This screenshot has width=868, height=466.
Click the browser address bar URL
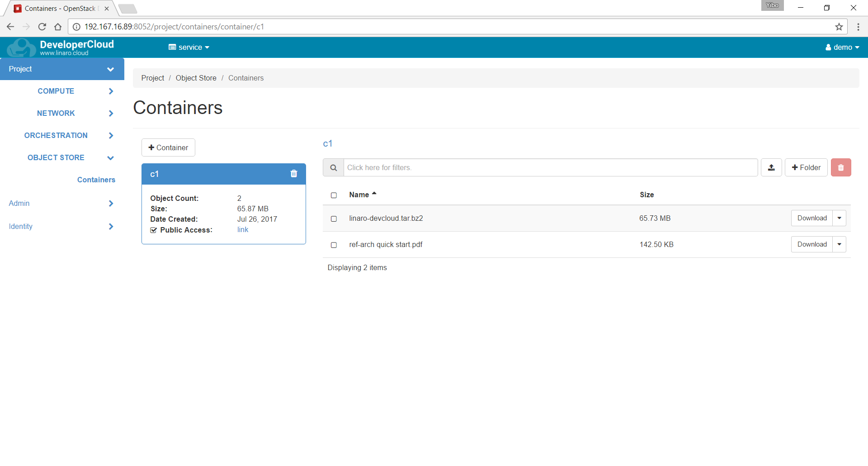pyautogui.click(x=174, y=27)
